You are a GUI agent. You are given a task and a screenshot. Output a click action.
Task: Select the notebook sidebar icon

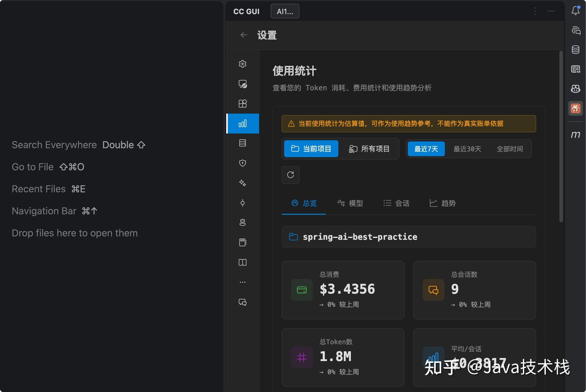(242, 242)
